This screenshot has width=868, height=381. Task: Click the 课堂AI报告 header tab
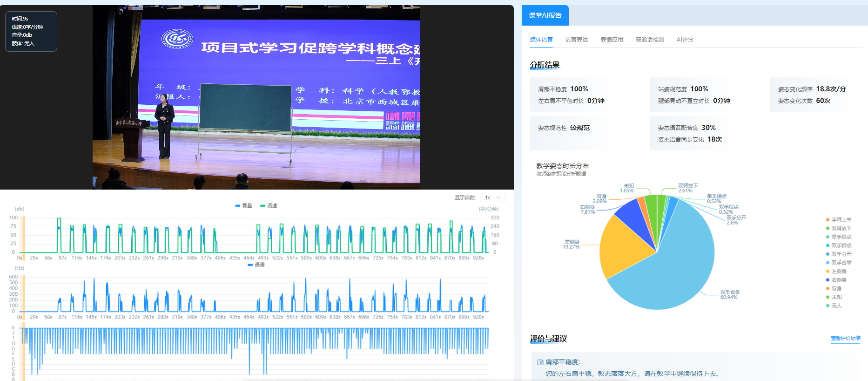point(545,15)
